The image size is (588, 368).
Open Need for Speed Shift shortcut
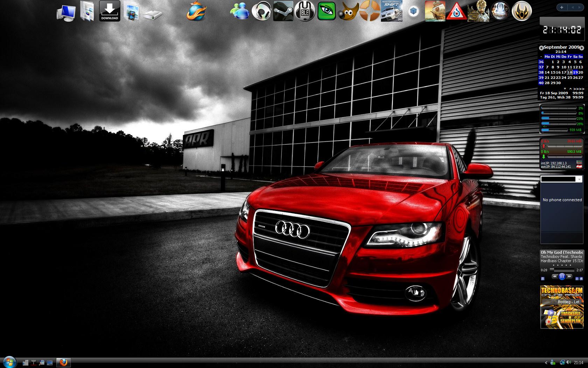point(391,11)
